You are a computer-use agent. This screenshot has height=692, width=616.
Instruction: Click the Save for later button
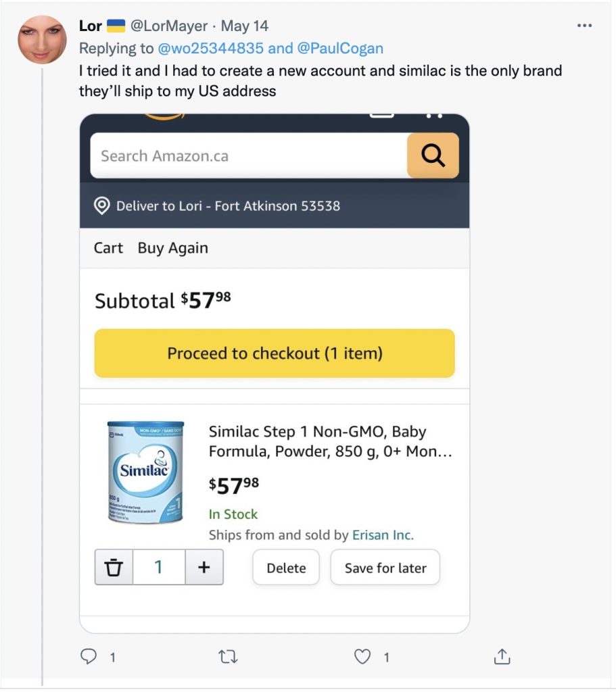pyautogui.click(x=385, y=568)
